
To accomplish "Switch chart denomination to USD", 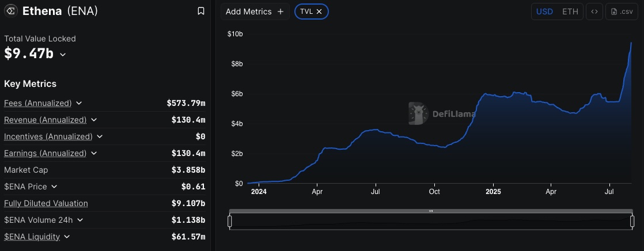I will 544,12.
